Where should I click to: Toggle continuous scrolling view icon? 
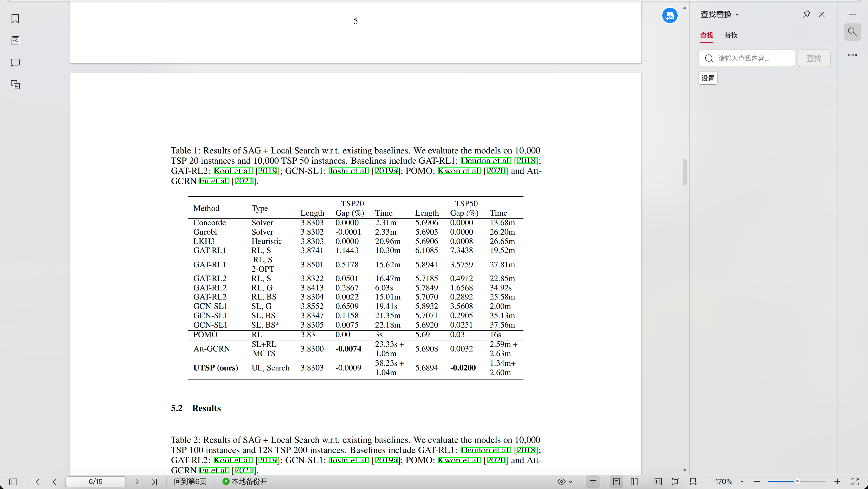coord(593,482)
